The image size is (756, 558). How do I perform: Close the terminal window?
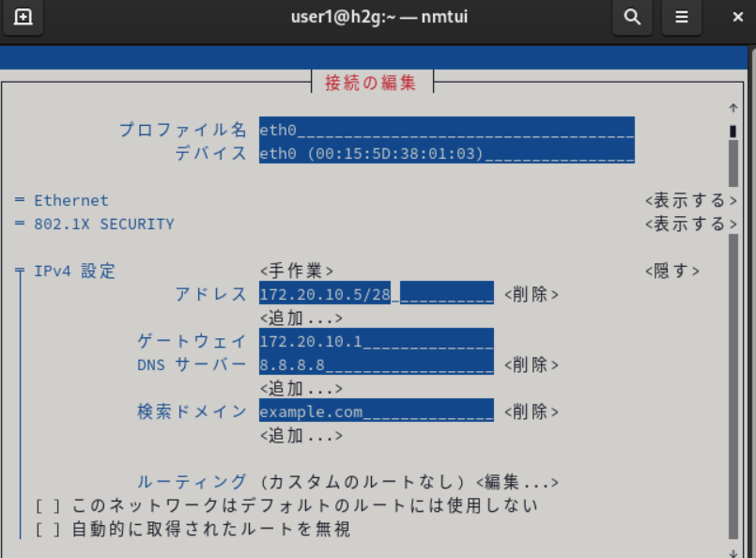pos(737,17)
